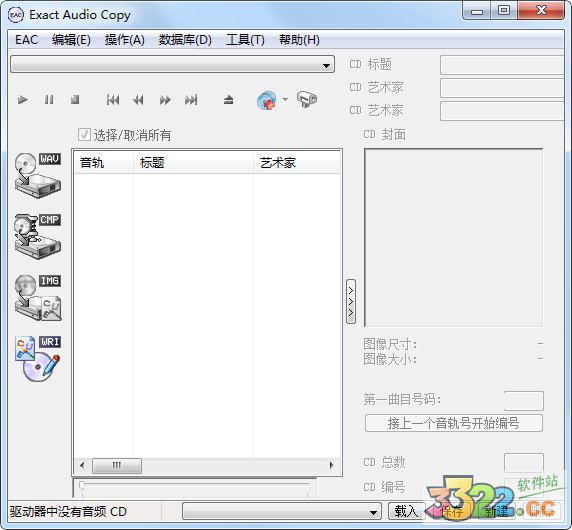
Task: Open the drive selection dropdown at top
Action: tap(172, 65)
